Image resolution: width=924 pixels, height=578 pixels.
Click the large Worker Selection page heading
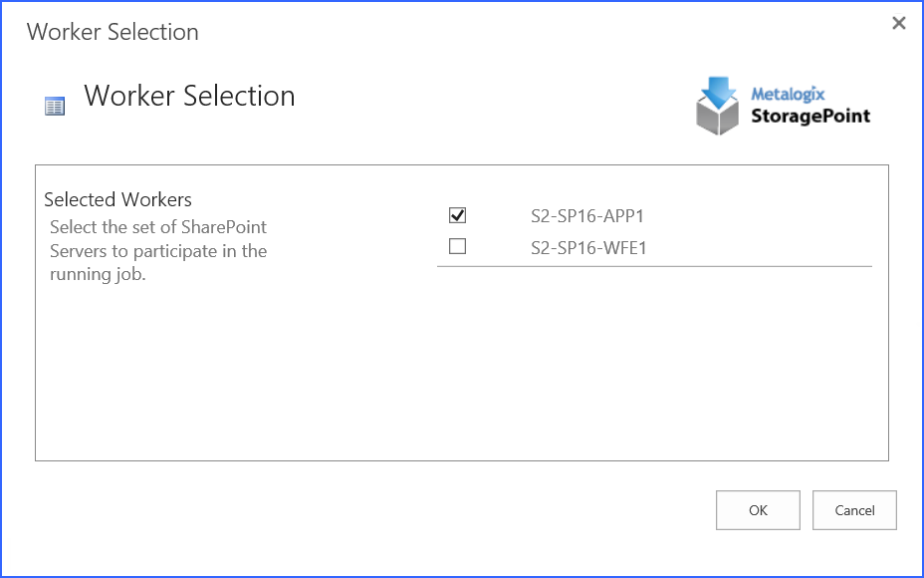(x=189, y=97)
